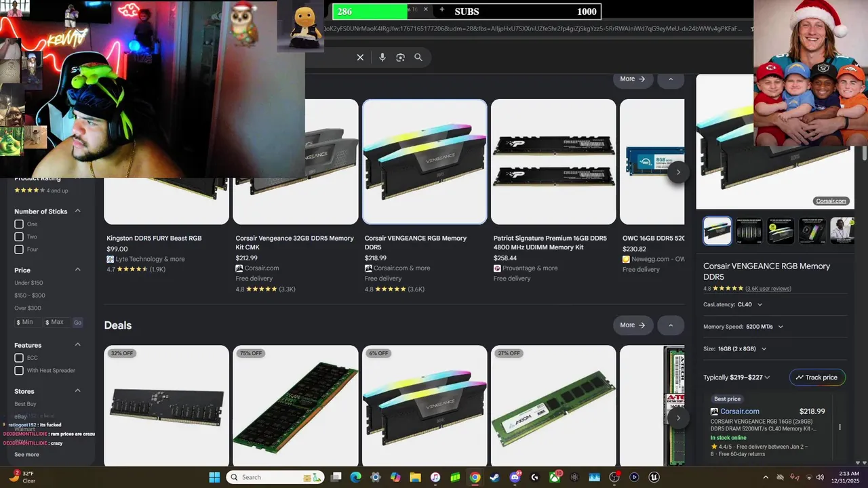Open Xbox app from the taskbar
The image size is (868, 488).
pos(555,477)
